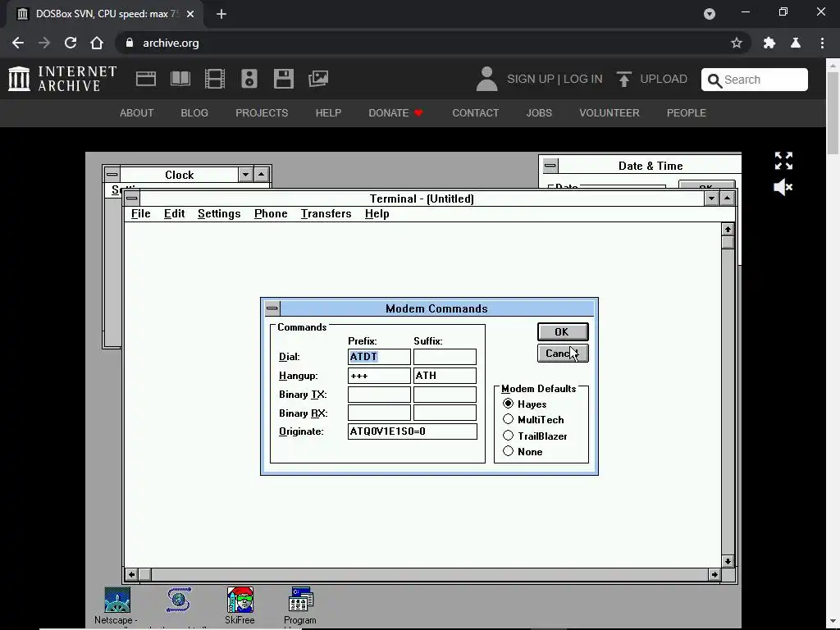Click the Dial suffix field
The height and width of the screenshot is (630, 840).
point(445,357)
